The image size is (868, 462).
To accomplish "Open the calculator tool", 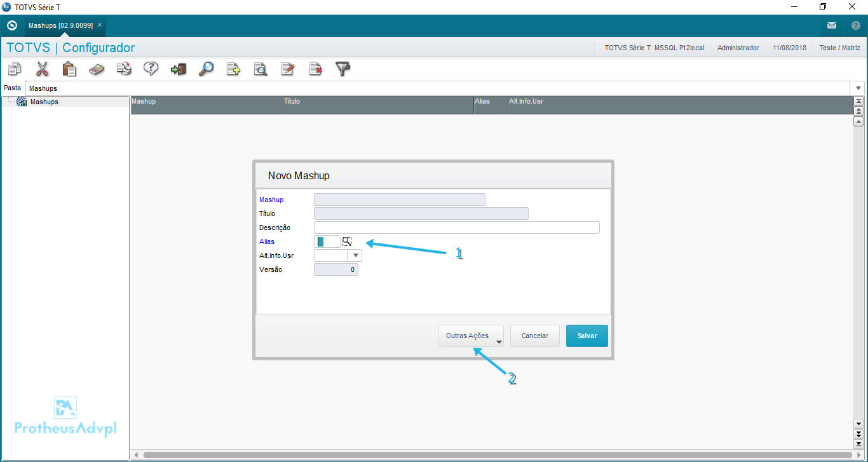I will (97, 69).
